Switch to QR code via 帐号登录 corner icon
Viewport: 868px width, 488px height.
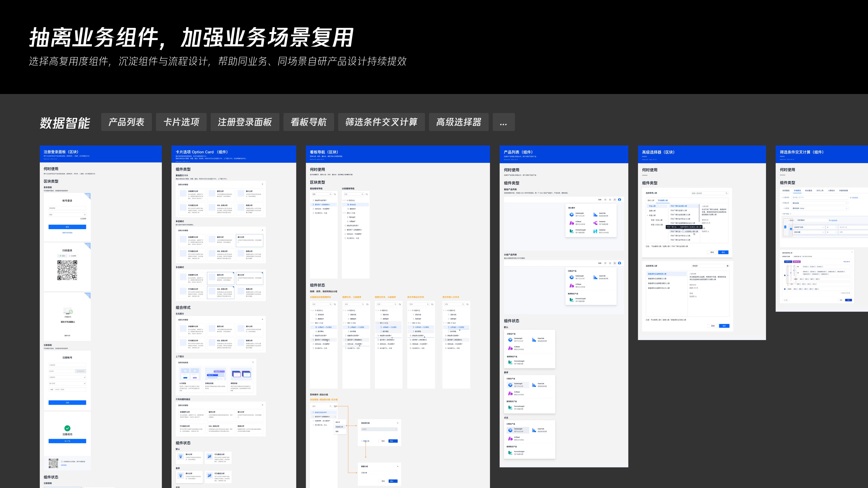coord(88,195)
